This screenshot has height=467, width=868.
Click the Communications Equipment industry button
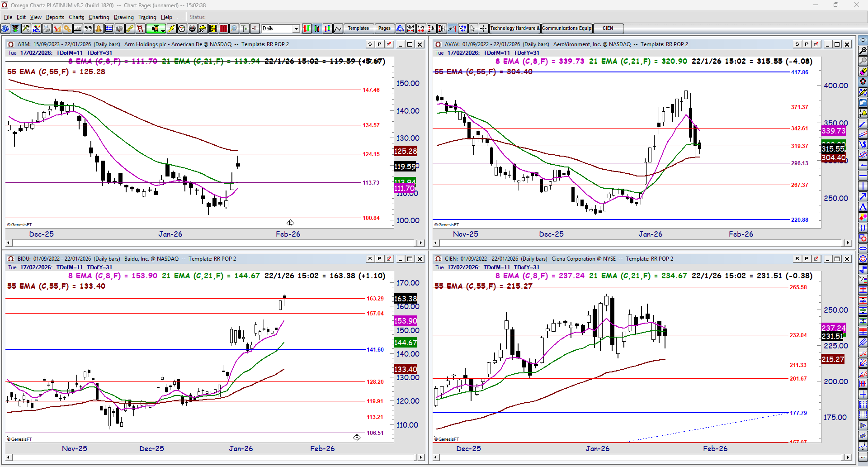[x=567, y=29]
